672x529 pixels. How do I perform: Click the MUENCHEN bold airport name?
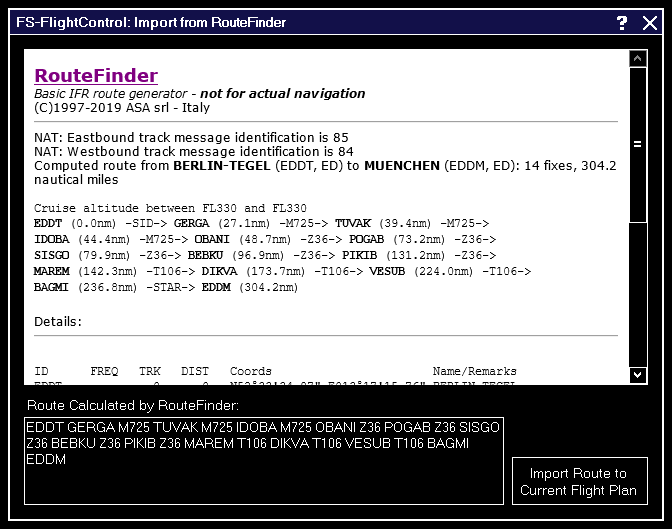coord(402,166)
